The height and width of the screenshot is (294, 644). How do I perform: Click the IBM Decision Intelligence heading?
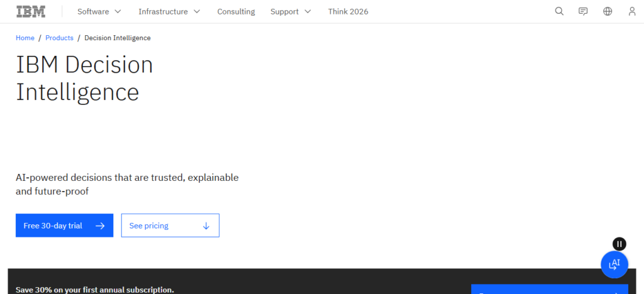click(x=84, y=78)
